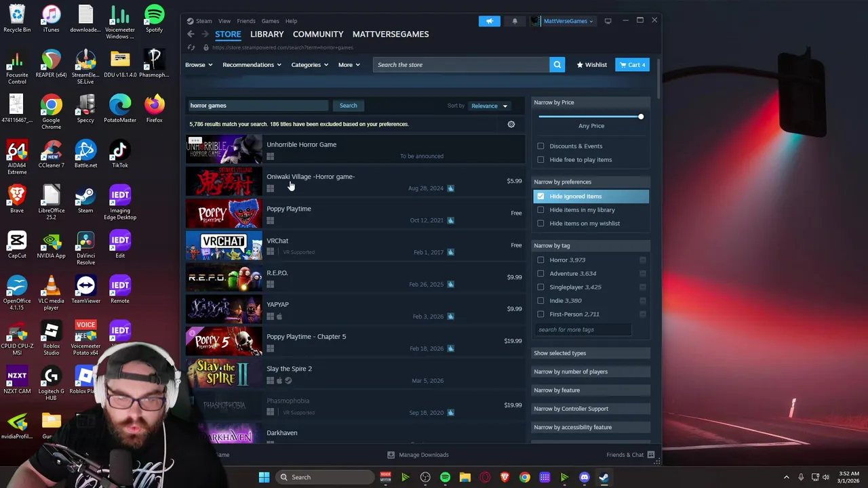Open the Firefox desktop icon
The height and width of the screenshot is (488, 868).
click(x=154, y=108)
